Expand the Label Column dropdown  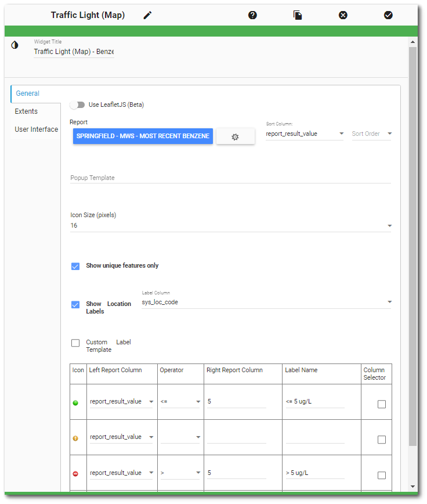266,302
